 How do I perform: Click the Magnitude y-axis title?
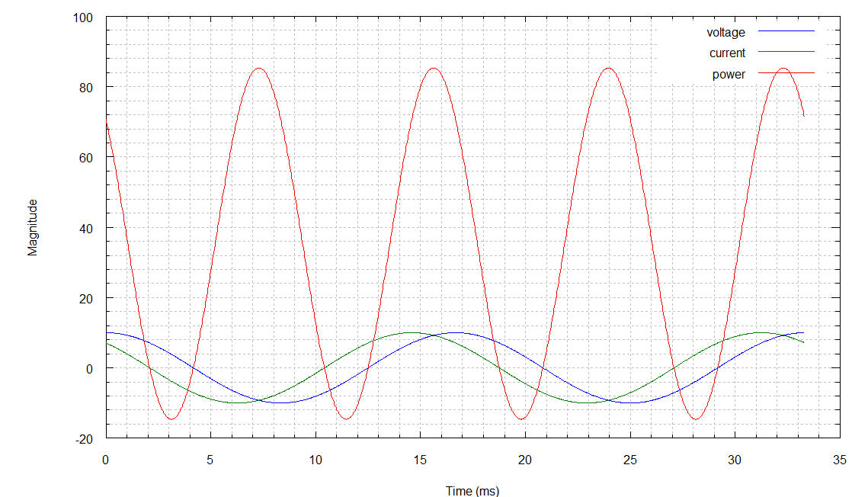click(x=33, y=227)
